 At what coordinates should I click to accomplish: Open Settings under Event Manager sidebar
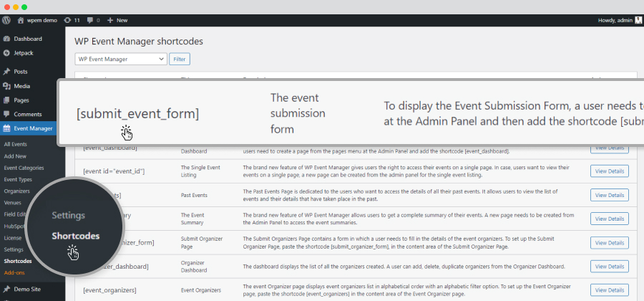(14, 249)
